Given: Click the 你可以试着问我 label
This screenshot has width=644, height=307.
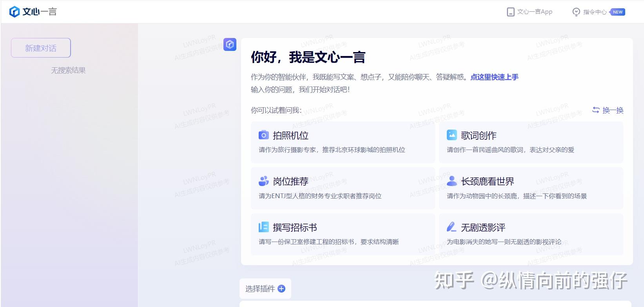Looking at the screenshot, I should [276, 110].
